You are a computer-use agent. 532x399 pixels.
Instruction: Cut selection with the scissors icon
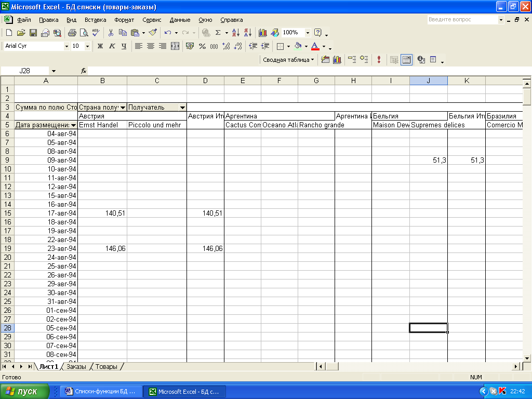point(111,33)
